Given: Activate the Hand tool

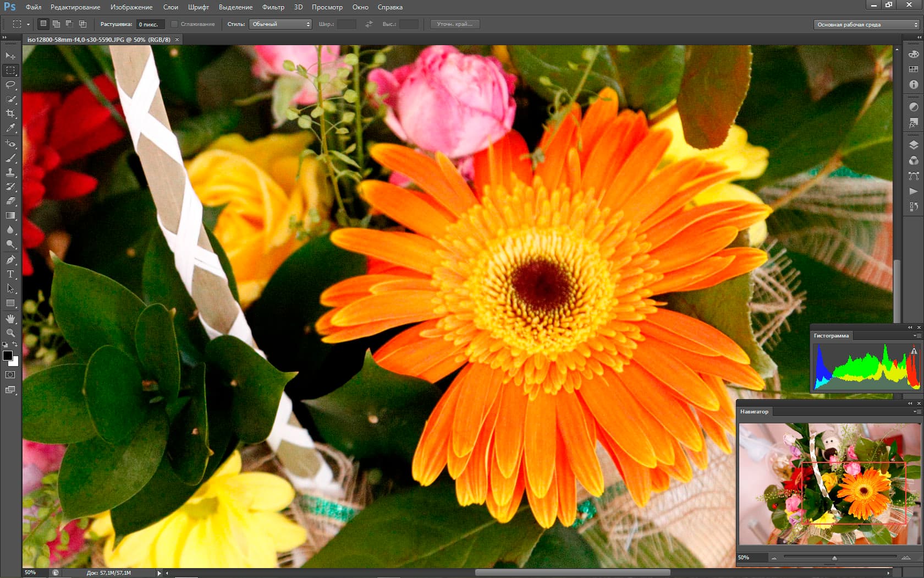Looking at the screenshot, I should click(x=10, y=319).
